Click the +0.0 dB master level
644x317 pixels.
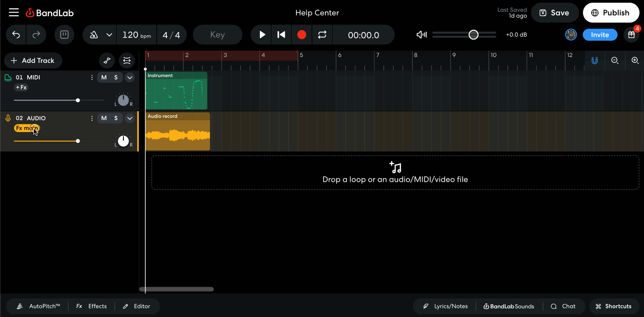coord(516,35)
